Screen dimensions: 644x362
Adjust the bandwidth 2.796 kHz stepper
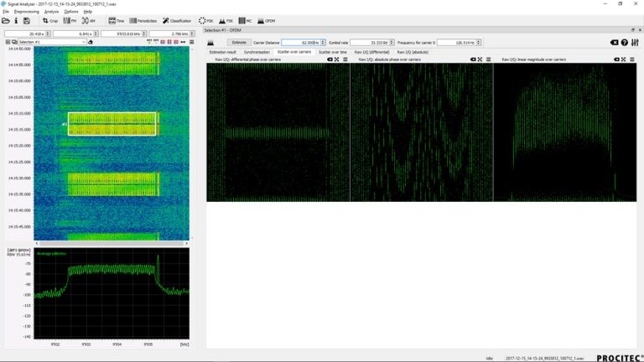[x=192, y=34]
